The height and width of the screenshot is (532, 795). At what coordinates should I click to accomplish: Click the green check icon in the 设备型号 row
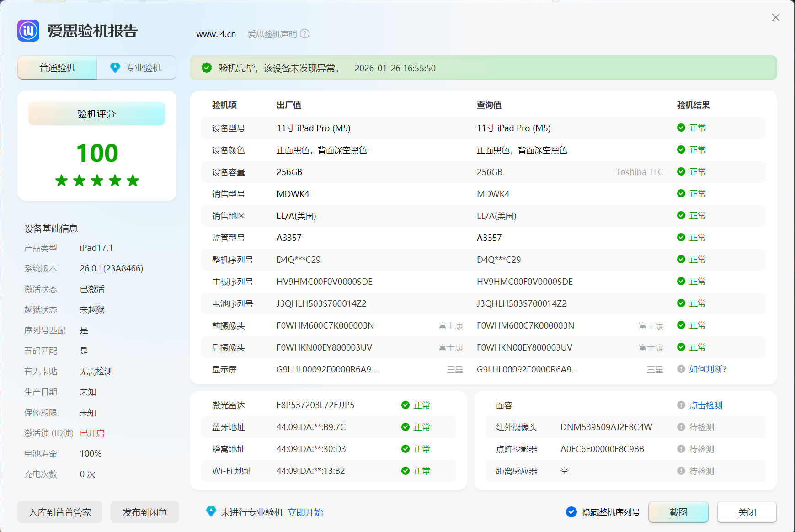(681, 128)
